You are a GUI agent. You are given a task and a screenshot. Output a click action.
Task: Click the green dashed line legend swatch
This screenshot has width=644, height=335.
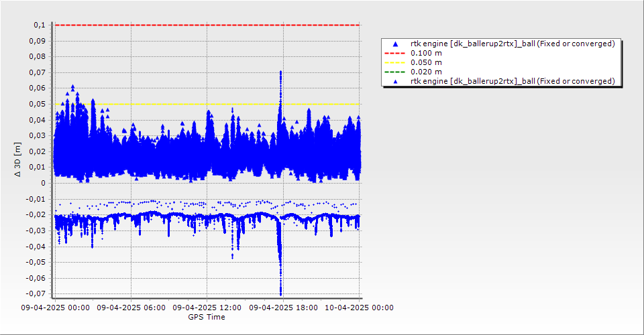[394, 72]
